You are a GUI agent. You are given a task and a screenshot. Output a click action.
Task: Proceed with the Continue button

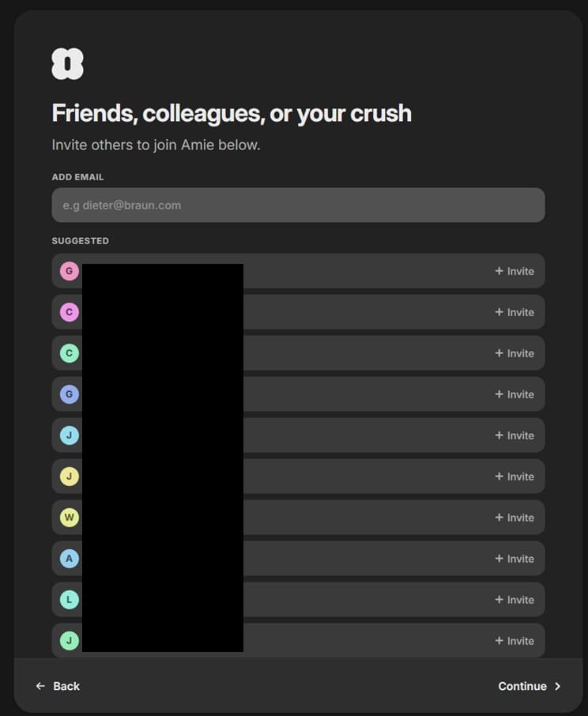point(530,686)
